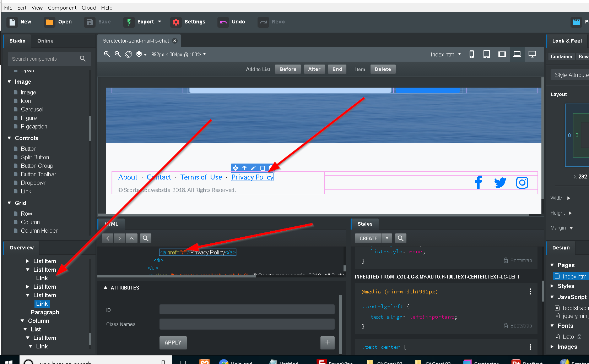Click the Before button in Add to List

tap(288, 69)
